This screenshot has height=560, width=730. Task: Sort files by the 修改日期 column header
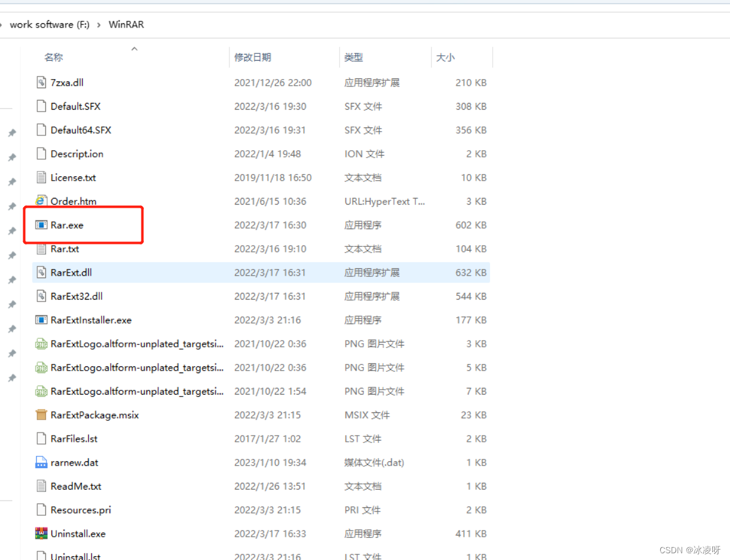[x=253, y=58]
